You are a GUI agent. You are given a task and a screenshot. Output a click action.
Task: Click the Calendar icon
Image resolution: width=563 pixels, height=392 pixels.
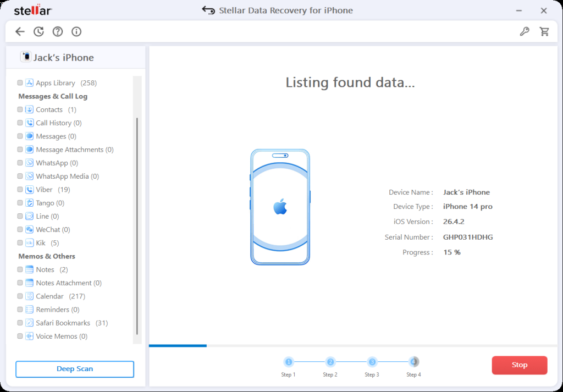[x=30, y=296]
